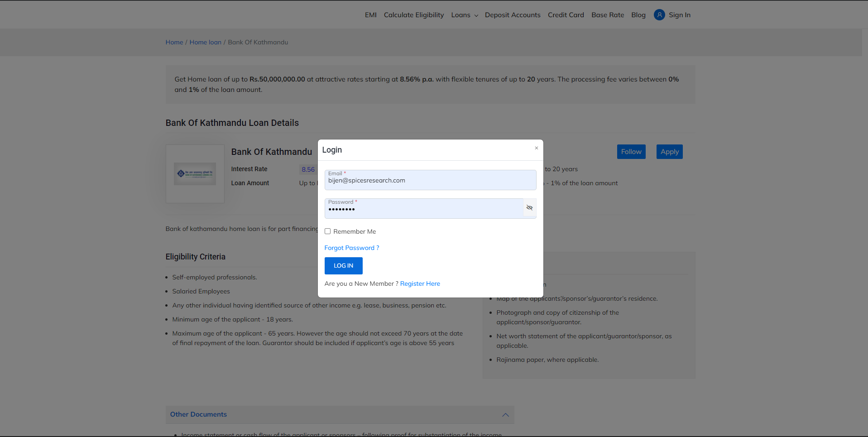The height and width of the screenshot is (437, 868).
Task: Open Deposit Accounts in the navigation
Action: [513, 15]
